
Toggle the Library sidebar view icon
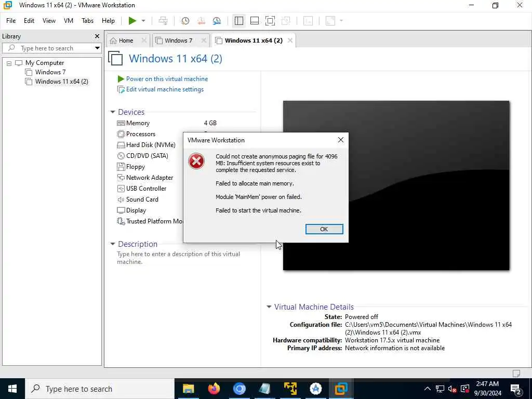pos(239,21)
